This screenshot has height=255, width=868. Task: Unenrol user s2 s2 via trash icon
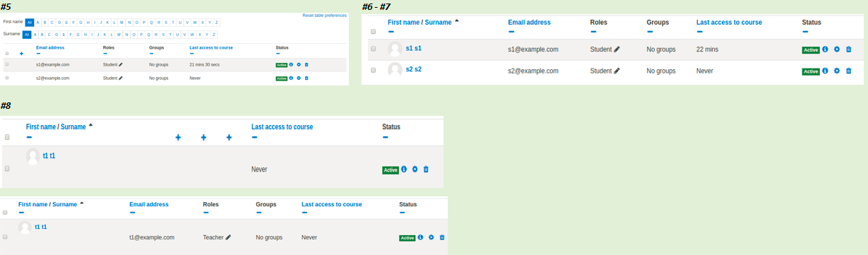[849, 71]
